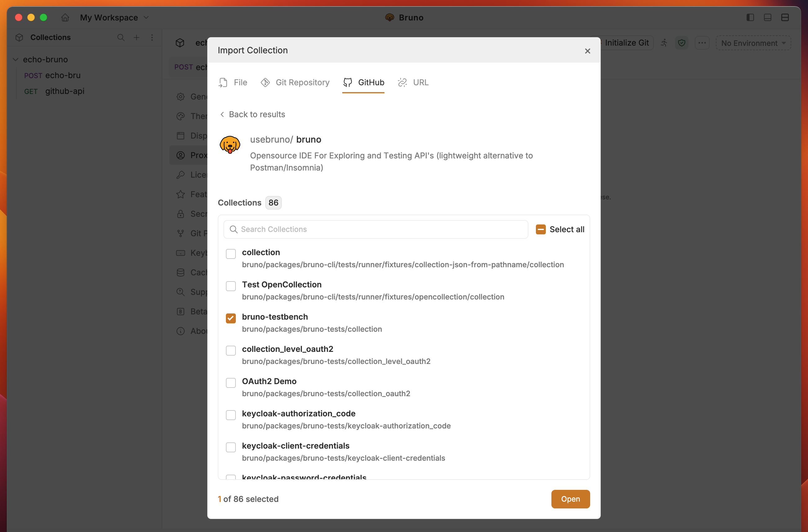Switch to the split layout icon

785,17
